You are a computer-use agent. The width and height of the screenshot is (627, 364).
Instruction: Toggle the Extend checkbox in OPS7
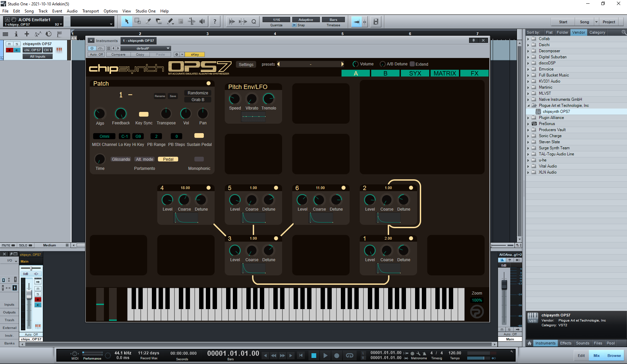[x=412, y=64]
